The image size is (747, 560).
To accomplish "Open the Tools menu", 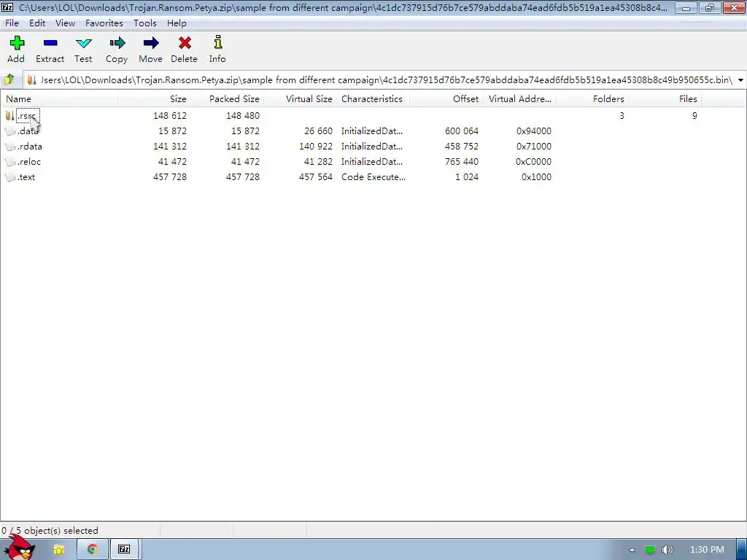I will tap(145, 23).
